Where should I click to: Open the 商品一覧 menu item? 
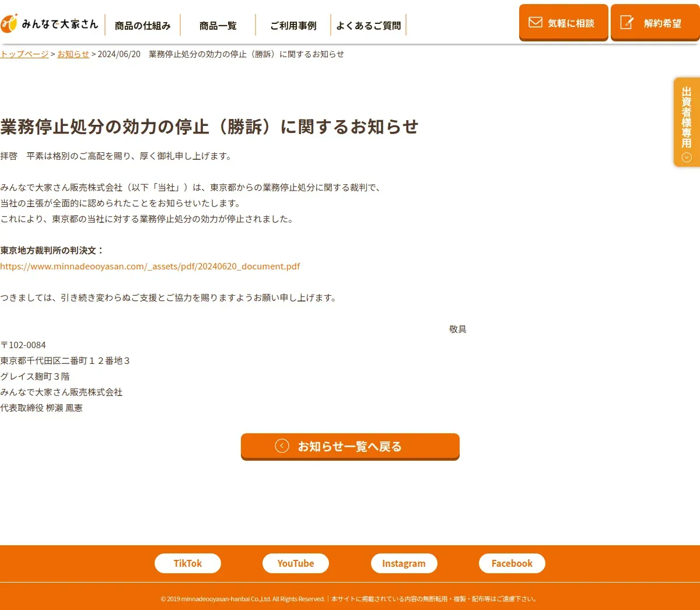click(218, 25)
